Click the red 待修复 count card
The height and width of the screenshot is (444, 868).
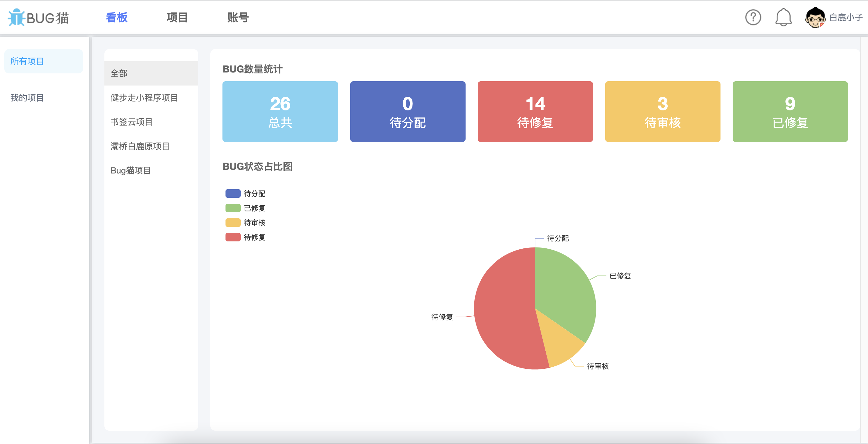[535, 111]
